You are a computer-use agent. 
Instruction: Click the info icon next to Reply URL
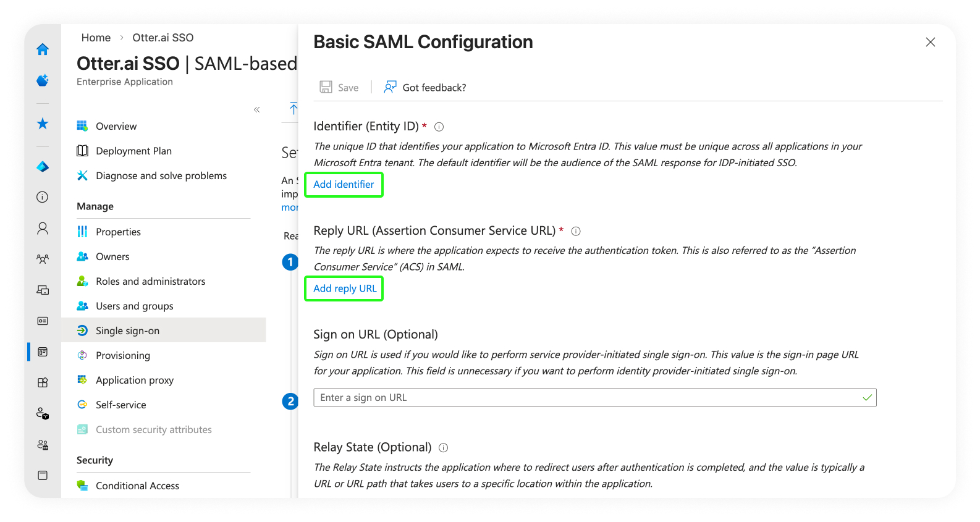(576, 231)
